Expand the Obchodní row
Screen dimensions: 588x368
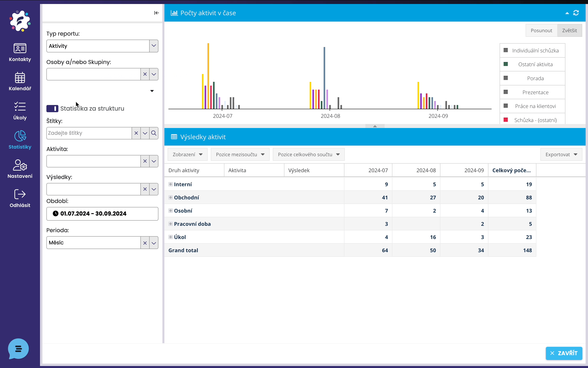[171, 197]
